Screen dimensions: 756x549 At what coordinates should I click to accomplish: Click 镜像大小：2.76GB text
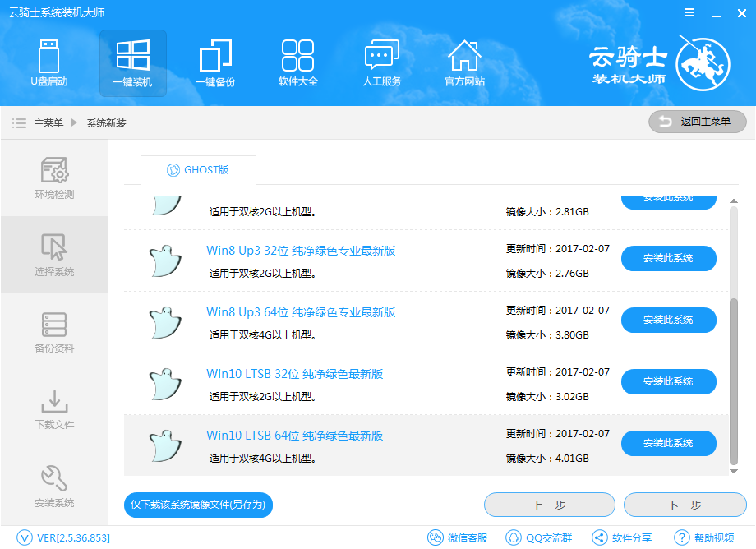click(x=547, y=274)
